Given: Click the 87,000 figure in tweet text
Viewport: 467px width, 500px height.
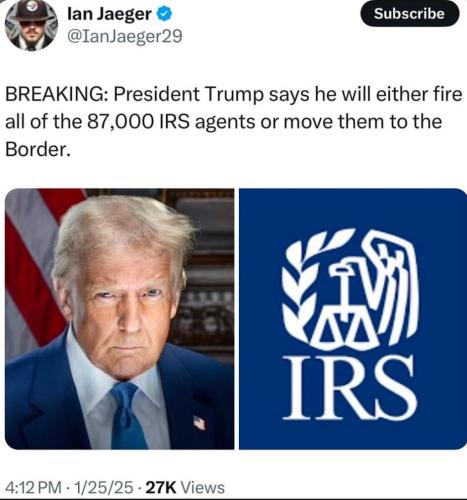Looking at the screenshot, I should coord(121,122).
